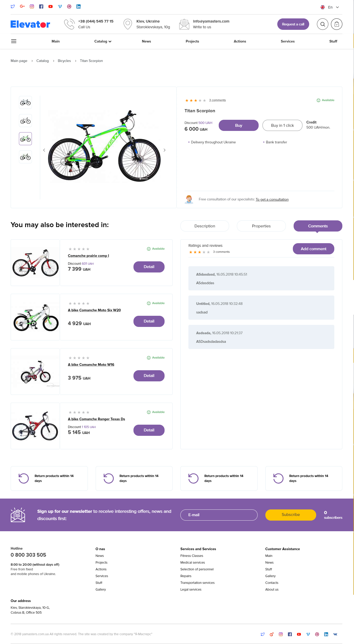Open the search magnifier icon
This screenshot has width=354, height=644.
(x=322, y=24)
